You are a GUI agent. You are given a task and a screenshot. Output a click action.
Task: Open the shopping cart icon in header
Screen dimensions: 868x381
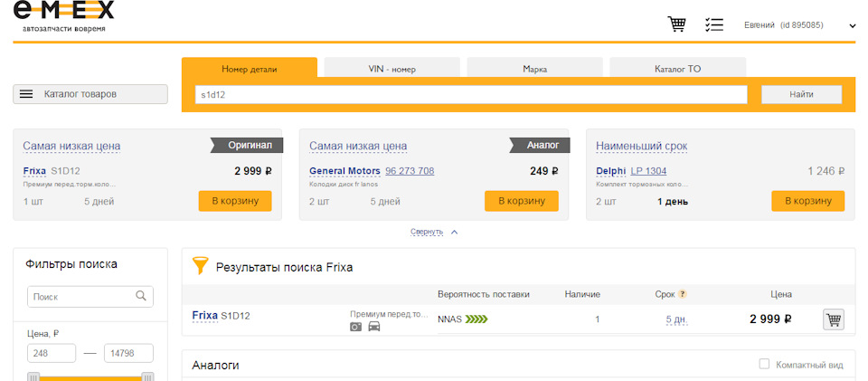676,24
